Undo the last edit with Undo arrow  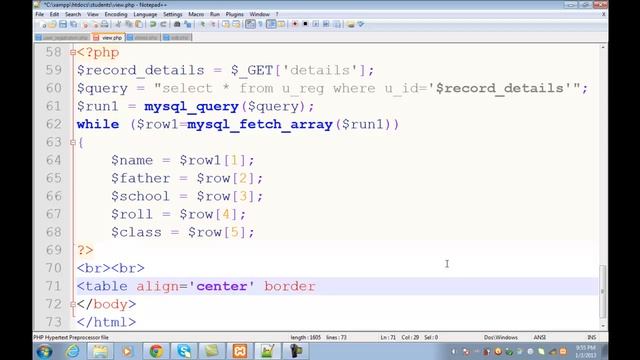point(153,24)
